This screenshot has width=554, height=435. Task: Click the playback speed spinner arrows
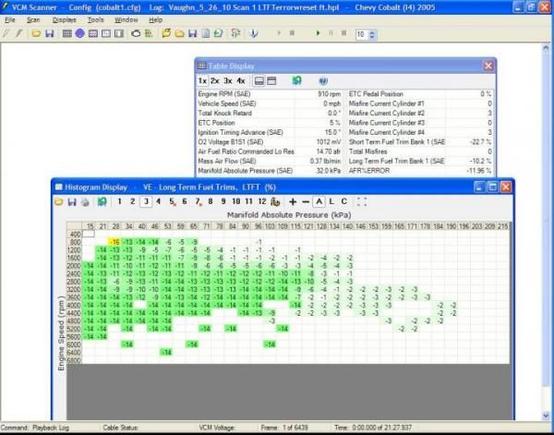pyautogui.click(x=372, y=34)
